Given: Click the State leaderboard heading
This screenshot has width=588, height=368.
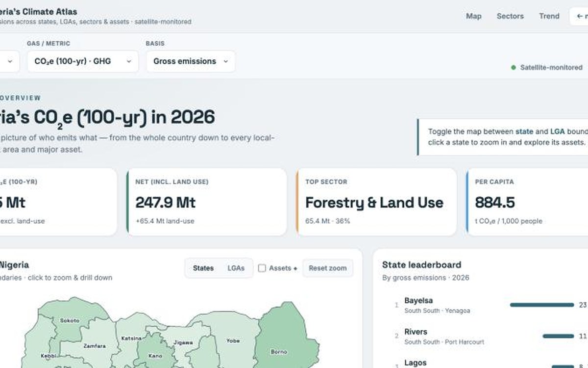Looking at the screenshot, I should 421,265.
